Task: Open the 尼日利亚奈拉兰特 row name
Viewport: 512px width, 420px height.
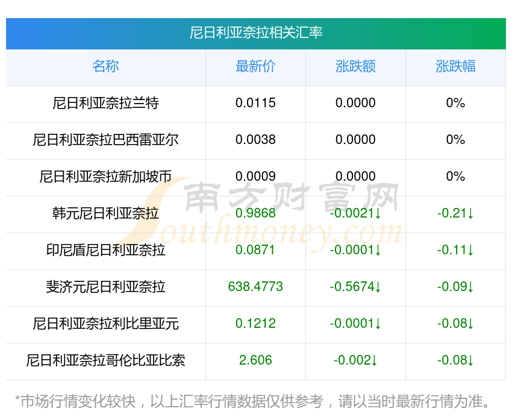Action: pyautogui.click(x=105, y=103)
